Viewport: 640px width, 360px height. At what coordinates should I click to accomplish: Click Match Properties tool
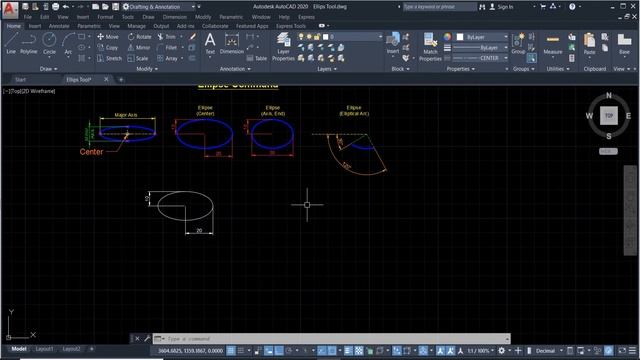point(430,47)
